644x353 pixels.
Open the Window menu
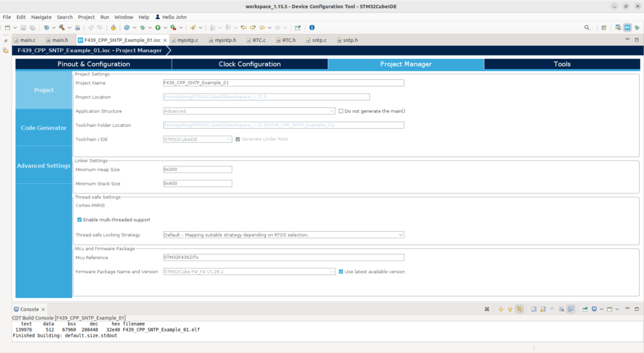pyautogui.click(x=124, y=17)
